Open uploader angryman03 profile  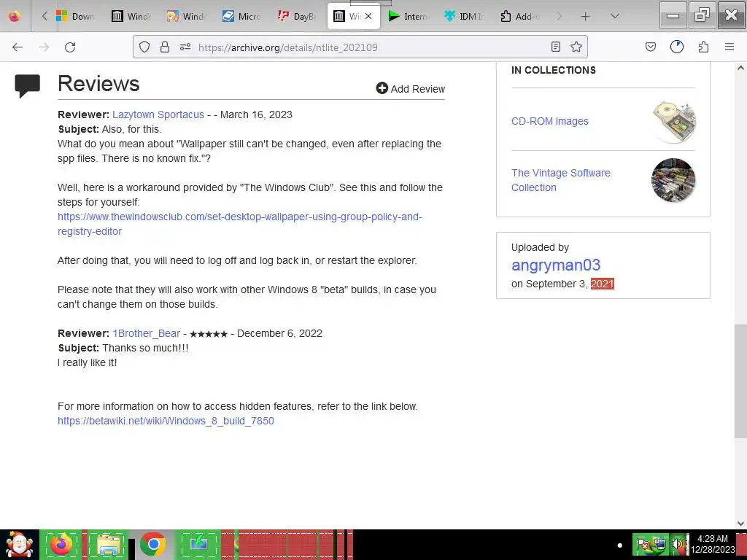tap(556, 265)
